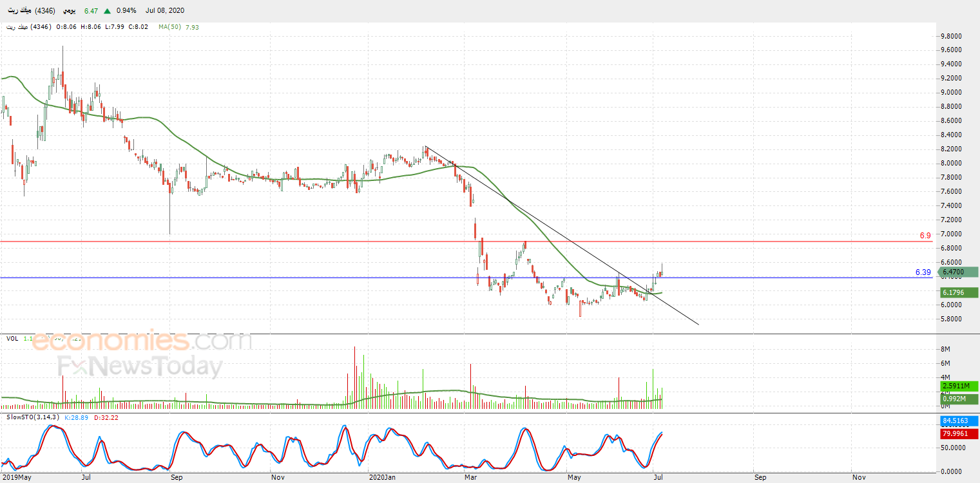Screen dimensions: 980x483
Task: Click the C:8.02 close value
Action: point(138,27)
